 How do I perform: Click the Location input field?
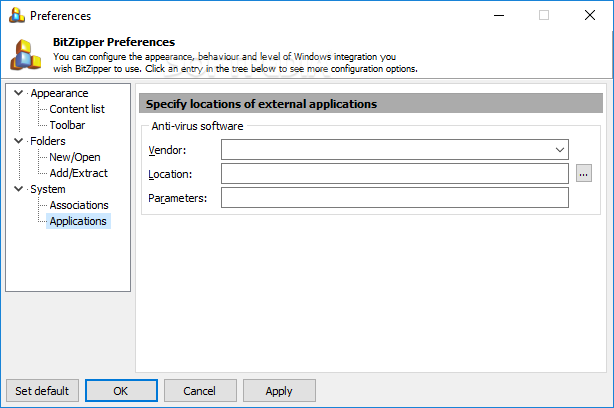click(x=395, y=173)
